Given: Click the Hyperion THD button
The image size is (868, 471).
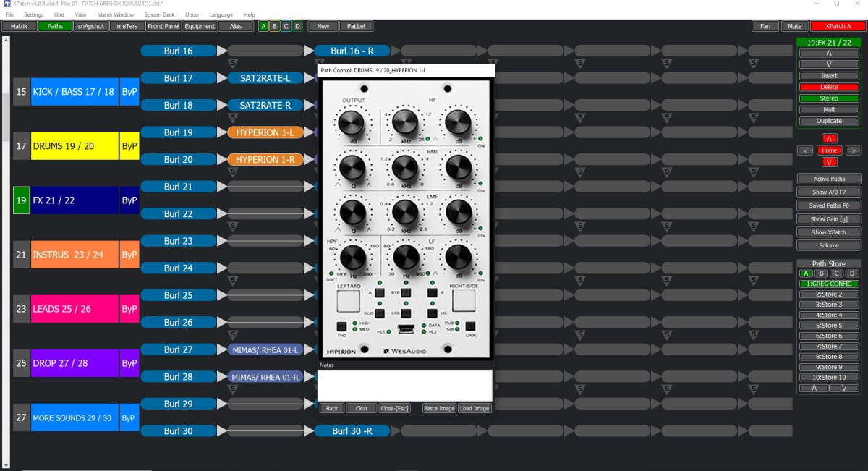Looking at the screenshot, I should click(x=341, y=326).
